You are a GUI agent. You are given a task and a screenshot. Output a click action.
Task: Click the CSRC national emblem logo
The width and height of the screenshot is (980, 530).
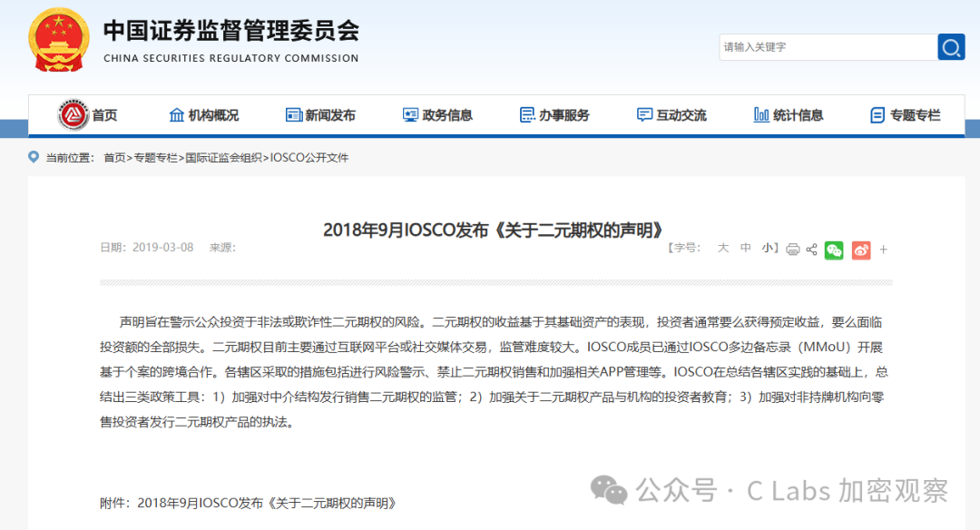(x=58, y=40)
